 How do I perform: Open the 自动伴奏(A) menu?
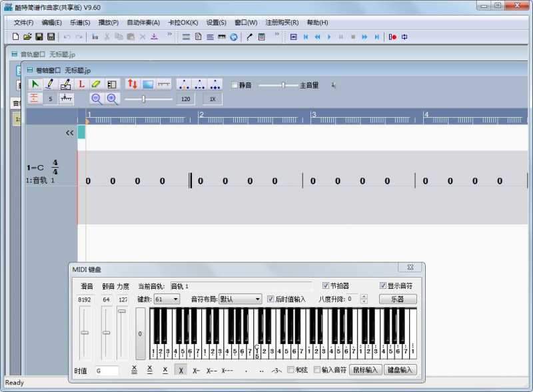point(143,22)
